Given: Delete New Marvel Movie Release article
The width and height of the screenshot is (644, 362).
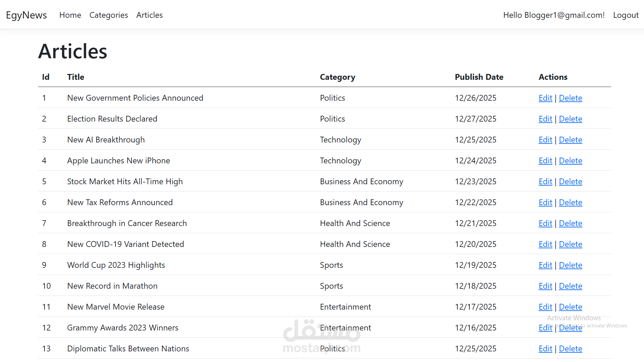Looking at the screenshot, I should [570, 307].
